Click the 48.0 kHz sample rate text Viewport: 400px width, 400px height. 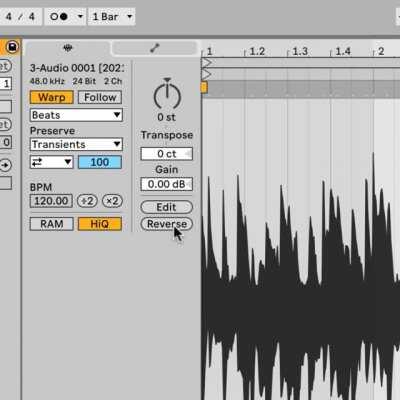[x=46, y=81]
